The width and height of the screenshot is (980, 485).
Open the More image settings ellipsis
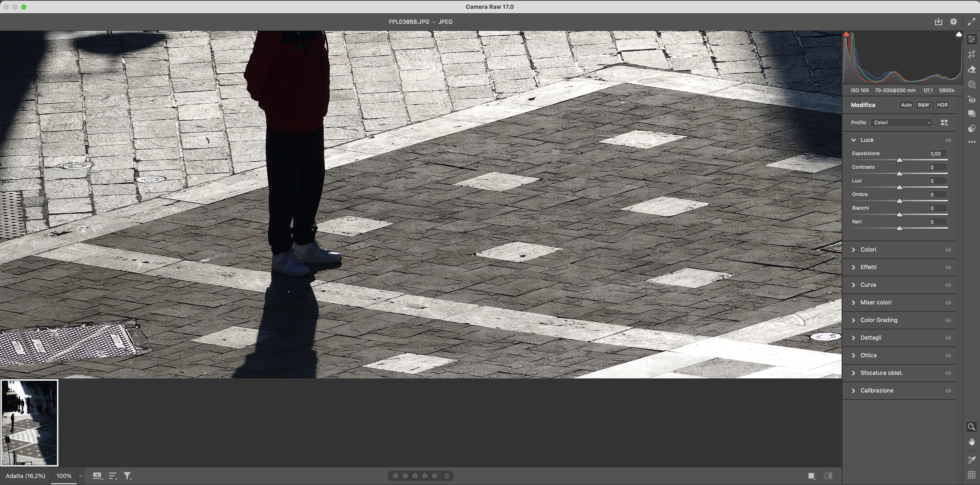tap(972, 142)
